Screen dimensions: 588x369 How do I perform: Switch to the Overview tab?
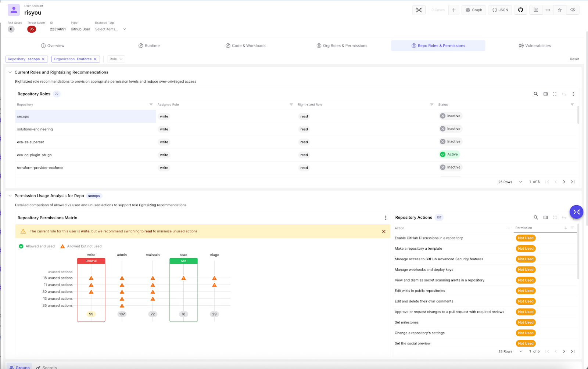pos(53,46)
